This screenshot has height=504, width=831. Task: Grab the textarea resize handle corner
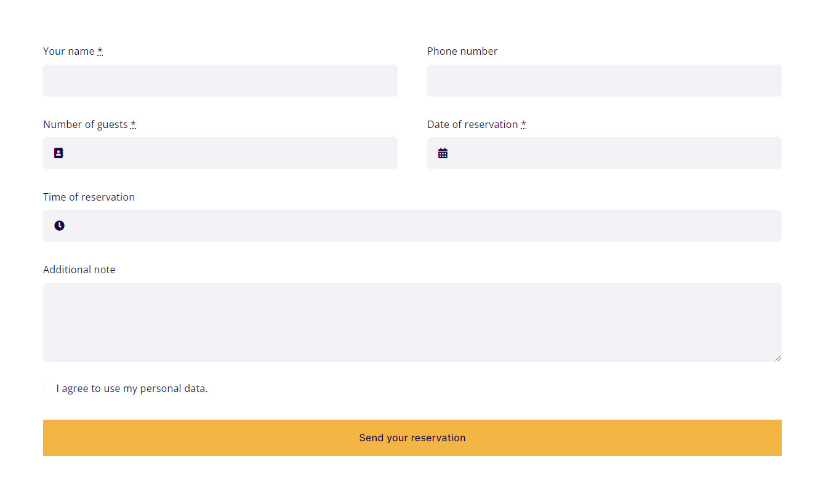tap(777, 358)
